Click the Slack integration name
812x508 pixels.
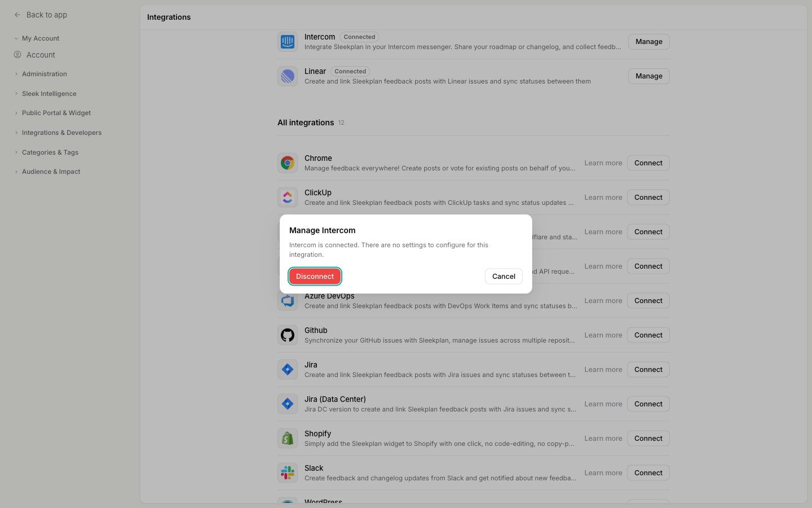coord(314,468)
